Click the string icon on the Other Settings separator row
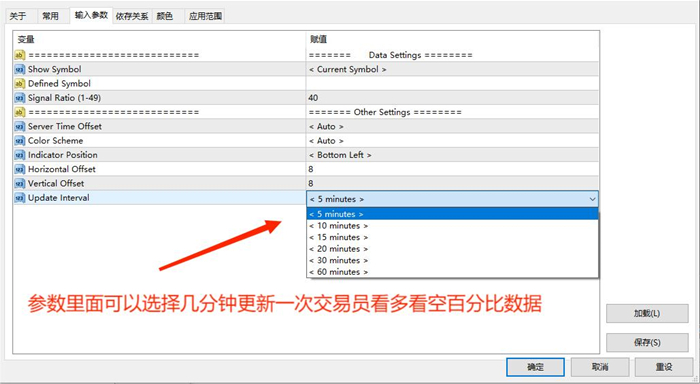Image resolution: width=700 pixels, height=384 pixels. click(20, 112)
